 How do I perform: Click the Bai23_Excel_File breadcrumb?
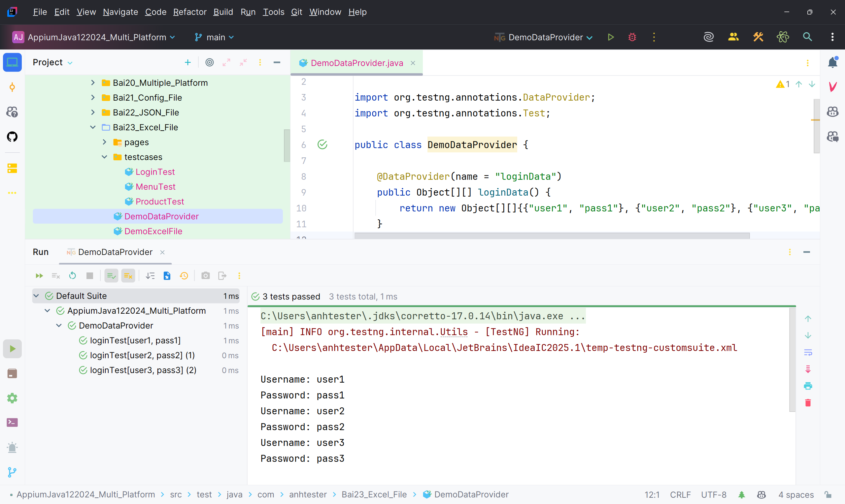374,494
